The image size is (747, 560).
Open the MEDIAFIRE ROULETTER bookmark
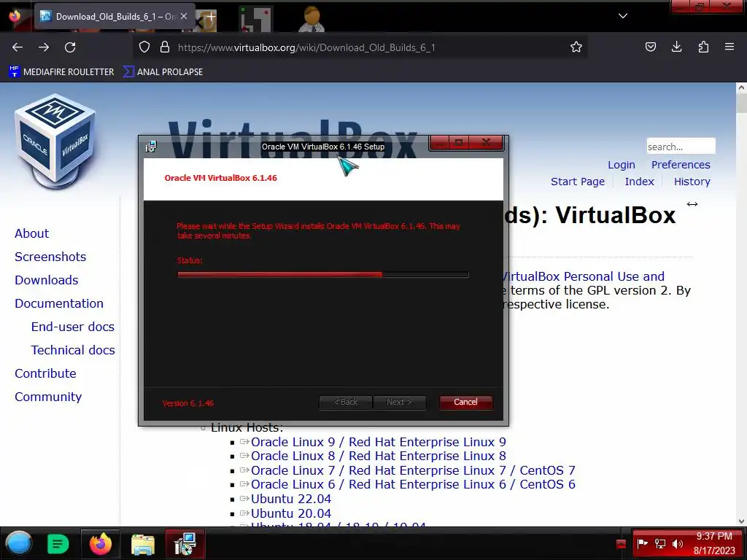[61, 72]
